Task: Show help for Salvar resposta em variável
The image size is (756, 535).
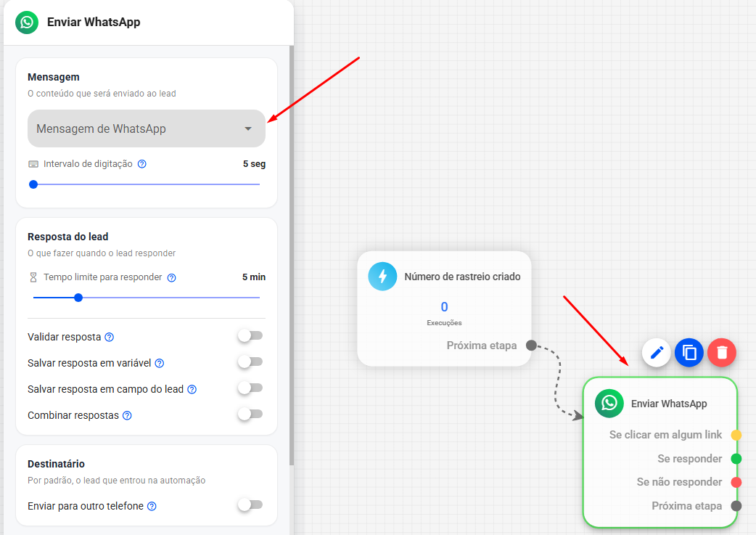Action: coord(160,363)
